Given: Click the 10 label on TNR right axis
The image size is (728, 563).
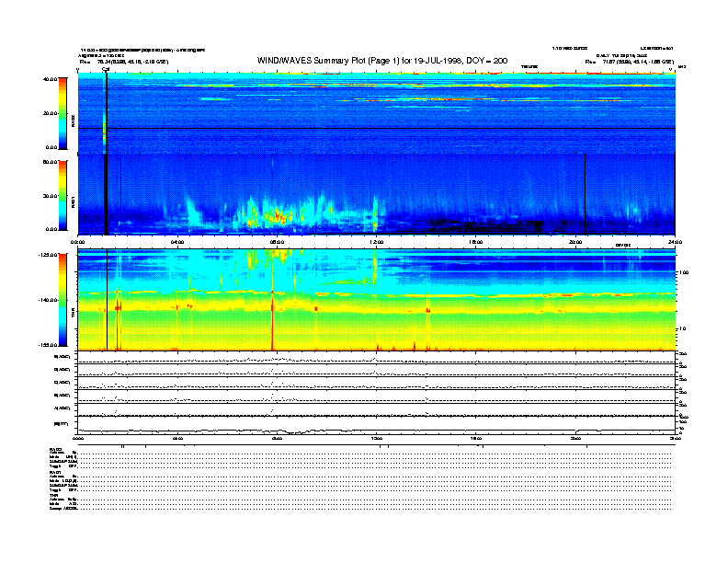Looking at the screenshot, I should (x=683, y=329).
